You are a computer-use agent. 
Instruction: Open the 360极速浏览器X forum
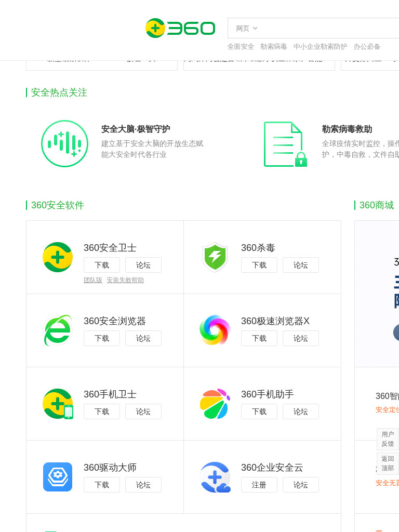coord(301,338)
